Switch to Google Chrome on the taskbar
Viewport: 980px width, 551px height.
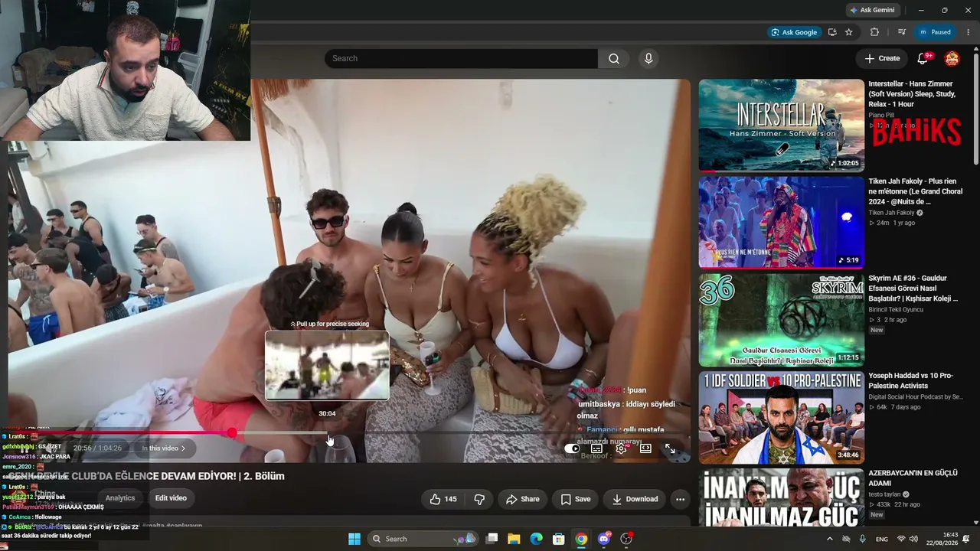582,539
